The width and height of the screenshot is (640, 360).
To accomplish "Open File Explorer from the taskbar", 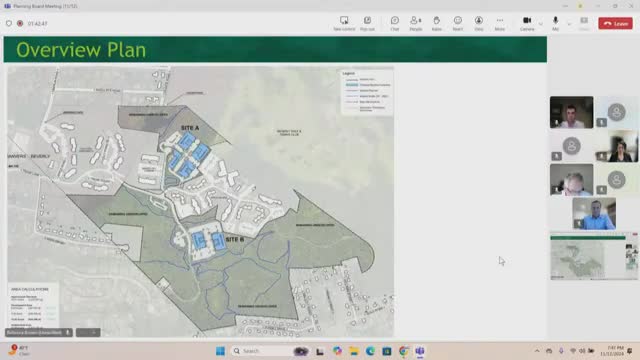I will (353, 351).
